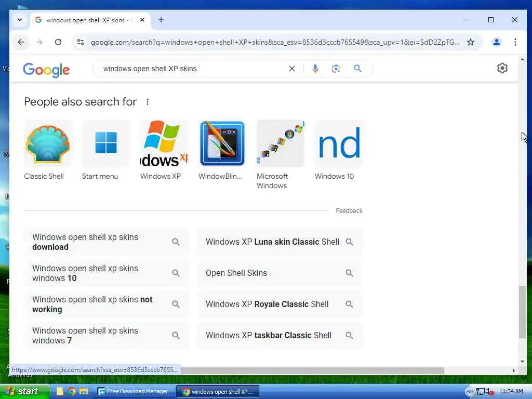Open the Windows XP start button

[x=24, y=392]
